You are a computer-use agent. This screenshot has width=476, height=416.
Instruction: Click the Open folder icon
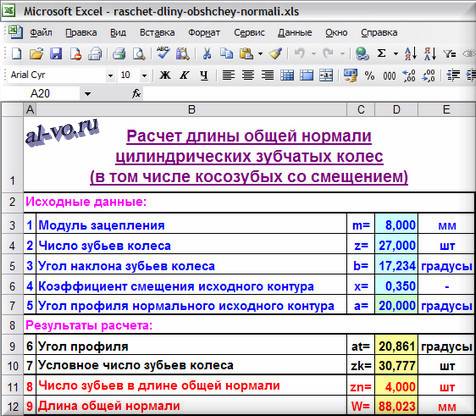click(36, 54)
